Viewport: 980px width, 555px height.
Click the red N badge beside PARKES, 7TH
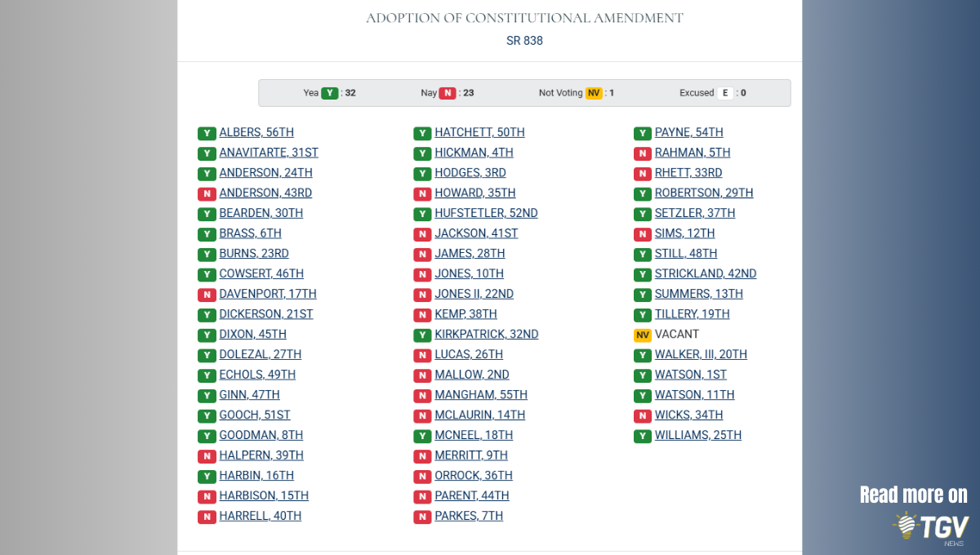point(422,517)
